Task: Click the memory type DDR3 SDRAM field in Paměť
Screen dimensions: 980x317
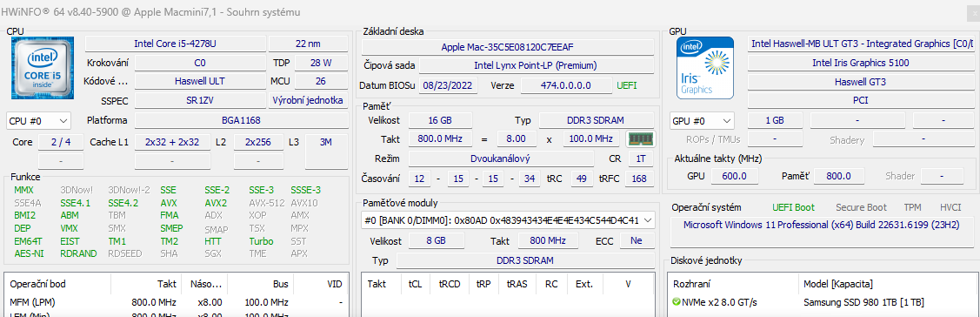Action: pyautogui.click(x=596, y=120)
